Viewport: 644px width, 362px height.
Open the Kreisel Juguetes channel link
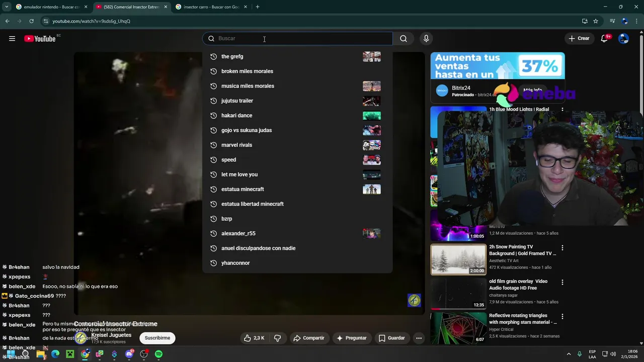coord(111,335)
